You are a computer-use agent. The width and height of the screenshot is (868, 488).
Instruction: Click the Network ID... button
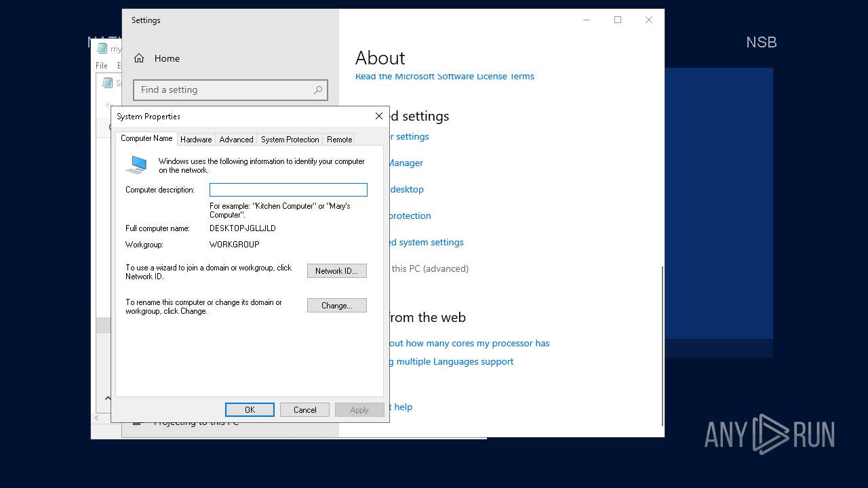336,270
